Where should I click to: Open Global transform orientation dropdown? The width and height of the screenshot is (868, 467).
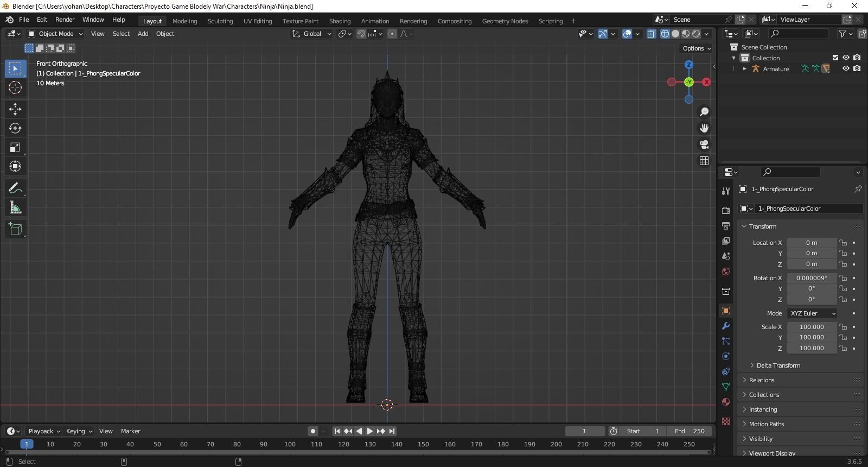point(311,34)
